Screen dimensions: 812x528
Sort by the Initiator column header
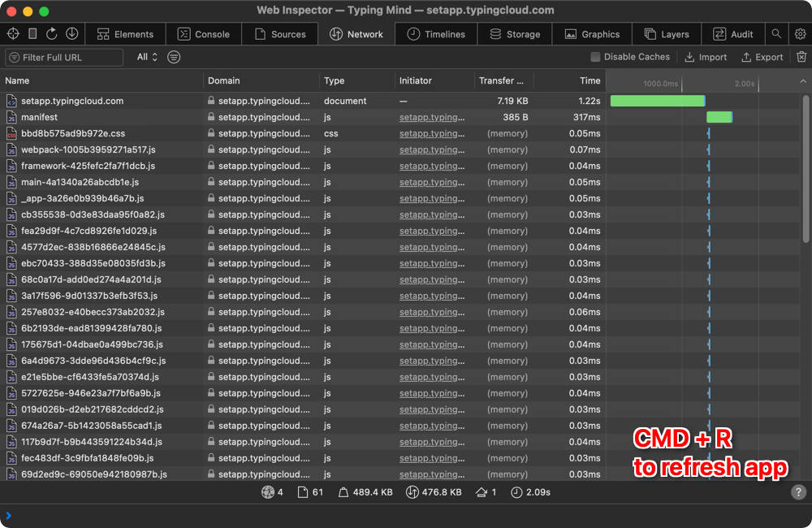(x=434, y=81)
